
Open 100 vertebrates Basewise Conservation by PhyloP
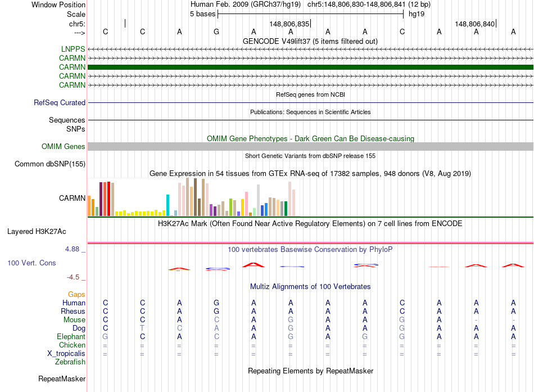(310, 250)
